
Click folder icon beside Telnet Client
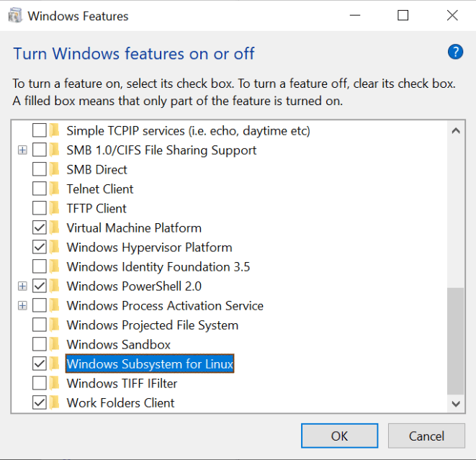(55, 189)
